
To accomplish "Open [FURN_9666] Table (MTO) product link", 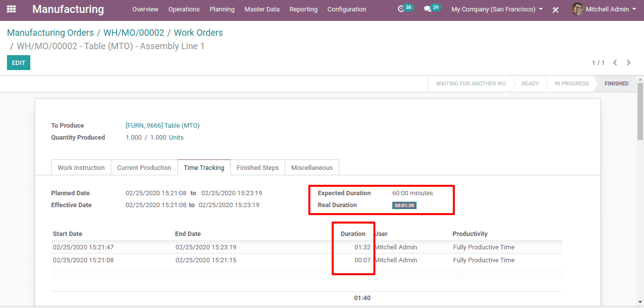I will [162, 126].
